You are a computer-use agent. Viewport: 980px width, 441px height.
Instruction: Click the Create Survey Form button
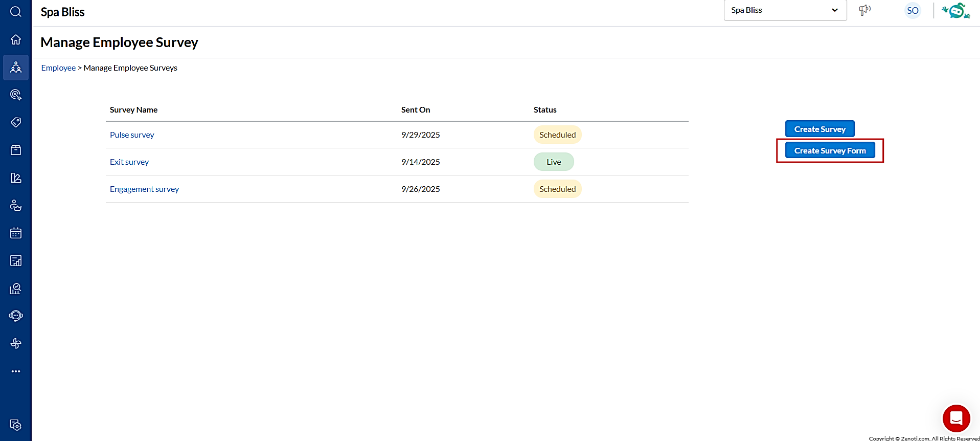(830, 150)
